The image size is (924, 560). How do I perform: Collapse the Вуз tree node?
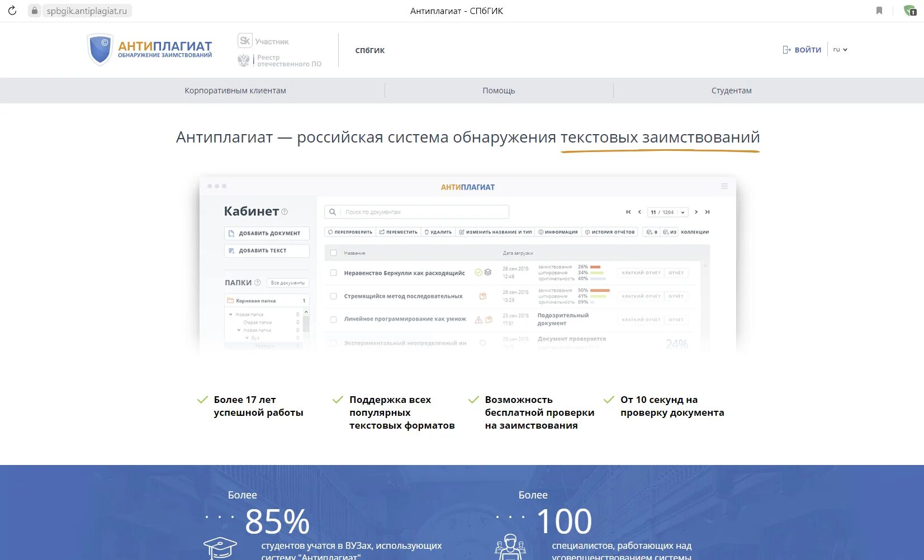click(247, 338)
